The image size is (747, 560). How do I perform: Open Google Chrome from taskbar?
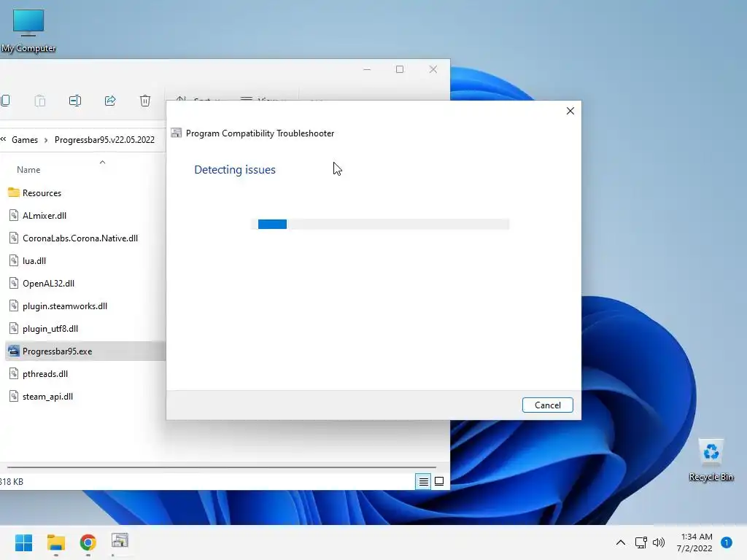click(88, 542)
